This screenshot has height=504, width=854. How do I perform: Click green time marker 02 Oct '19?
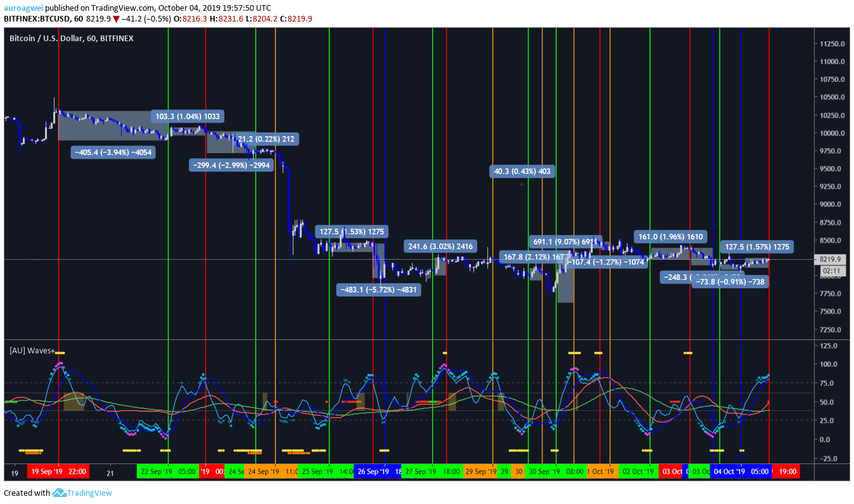click(639, 472)
